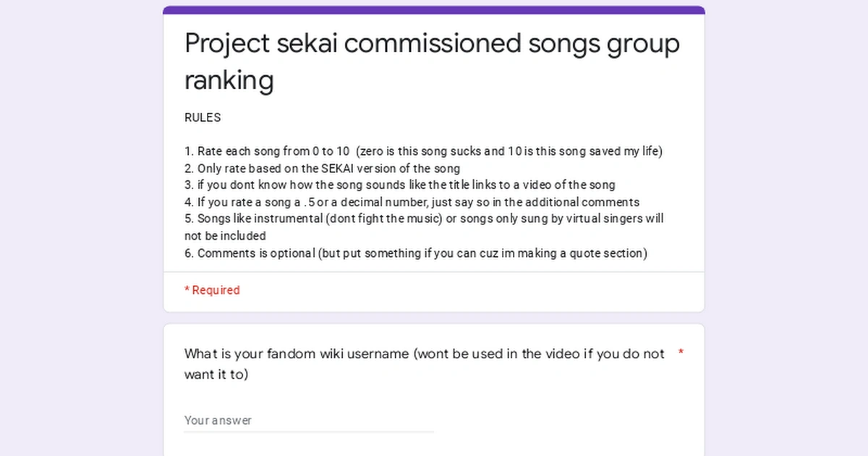
Task: Click rule 6 about optional comments
Action: 416,253
